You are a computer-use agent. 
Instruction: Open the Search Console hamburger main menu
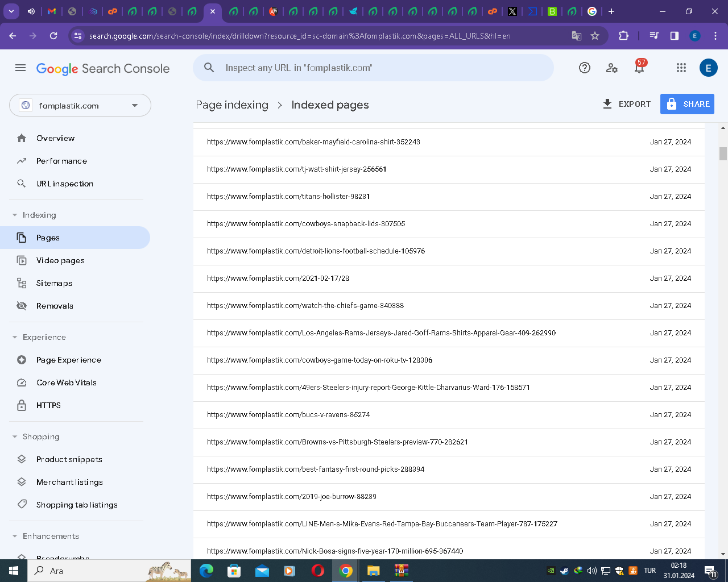(20, 68)
